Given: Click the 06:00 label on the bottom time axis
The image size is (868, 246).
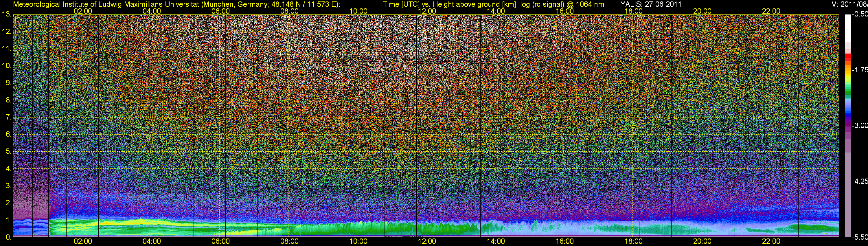Looking at the screenshot, I should coord(220,241).
